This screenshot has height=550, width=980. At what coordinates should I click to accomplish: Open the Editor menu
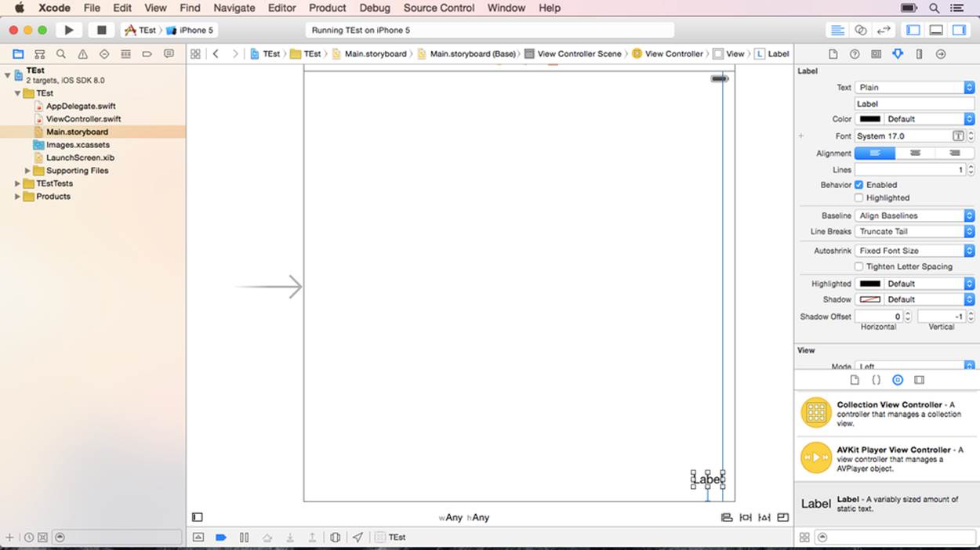[281, 8]
